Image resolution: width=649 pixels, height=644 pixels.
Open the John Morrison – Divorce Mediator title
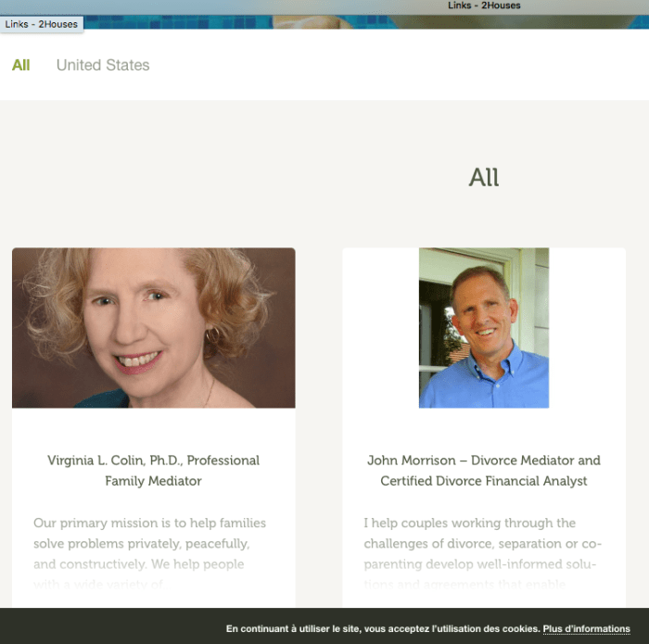point(483,461)
